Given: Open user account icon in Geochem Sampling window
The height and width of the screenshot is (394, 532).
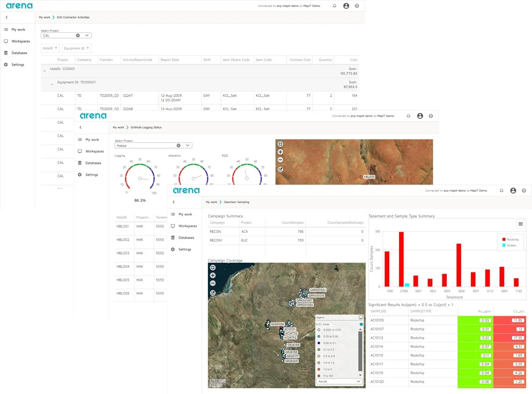Looking at the screenshot, I should (513, 190).
